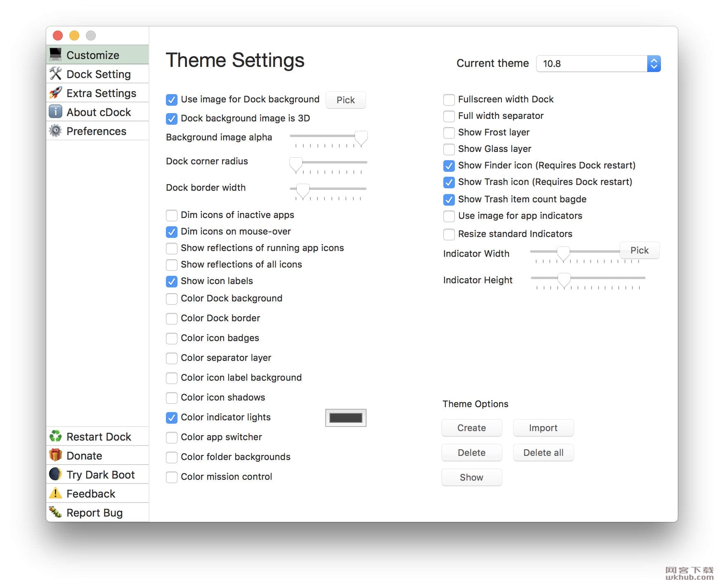Click the Feedback warning triangle icon

tap(55, 493)
